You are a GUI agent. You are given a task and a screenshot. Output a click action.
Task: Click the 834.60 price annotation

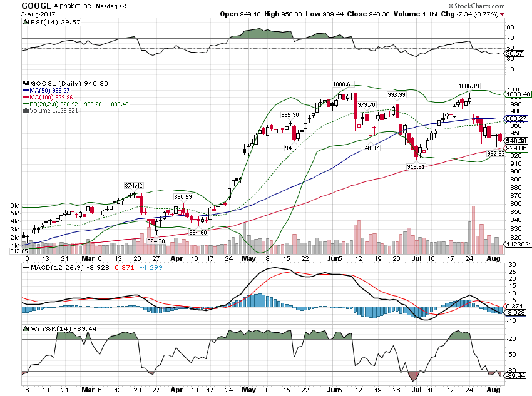point(198,233)
